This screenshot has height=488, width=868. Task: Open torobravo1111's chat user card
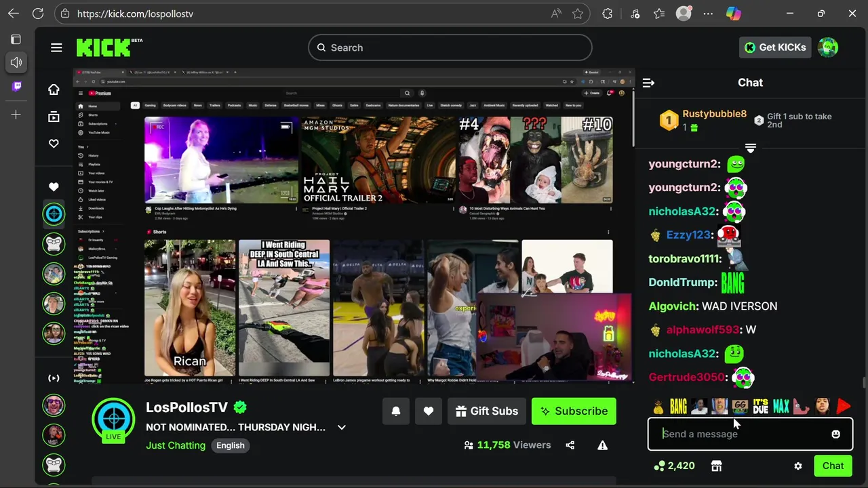pyautogui.click(x=684, y=259)
